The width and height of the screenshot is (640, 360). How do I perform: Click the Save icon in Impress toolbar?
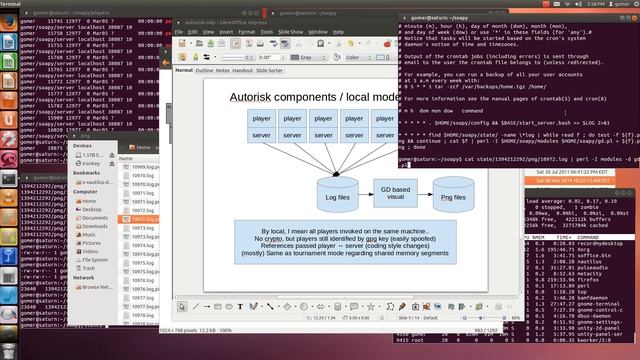(x=211, y=43)
